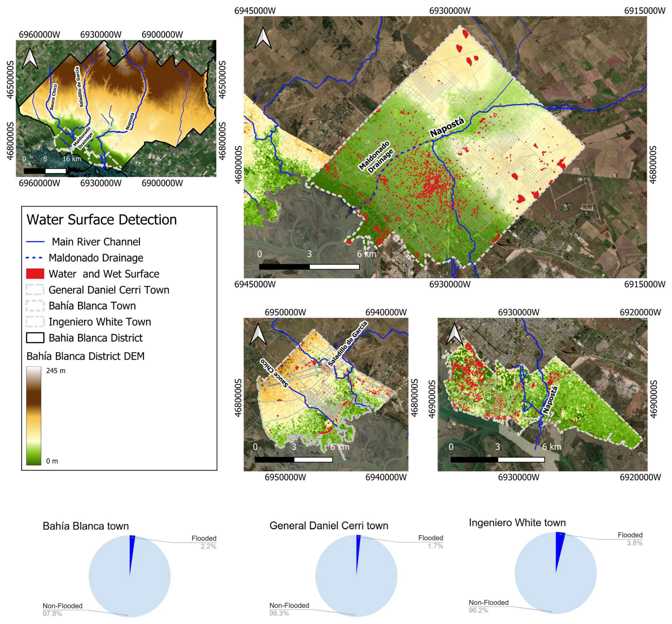Click the Flooded 2.2% pie label
Screen dimensions: 672x624
pos(204,542)
